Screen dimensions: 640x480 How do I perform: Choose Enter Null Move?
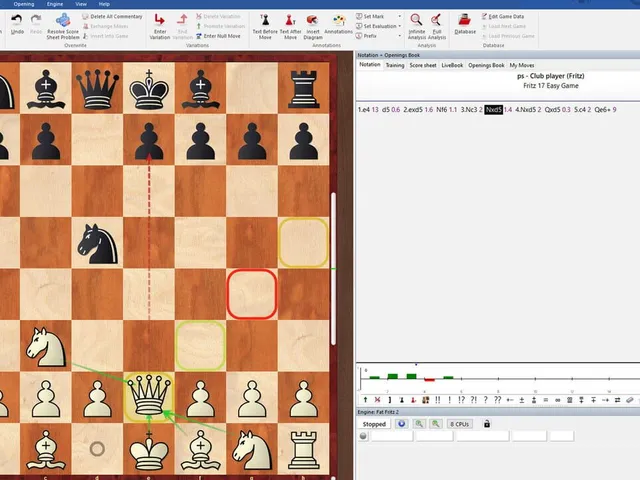(x=218, y=36)
